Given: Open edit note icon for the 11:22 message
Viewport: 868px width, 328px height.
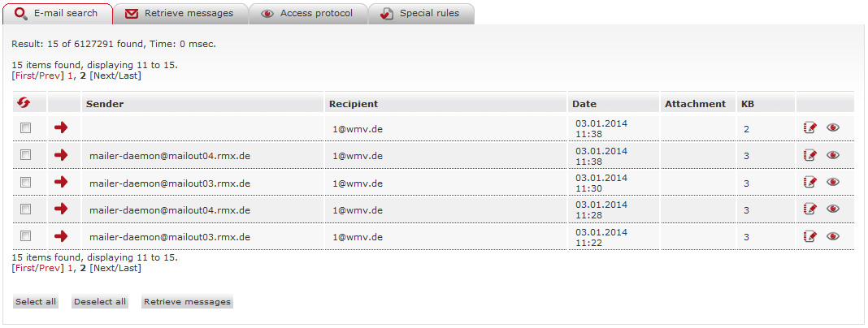Looking at the screenshot, I should point(809,236).
